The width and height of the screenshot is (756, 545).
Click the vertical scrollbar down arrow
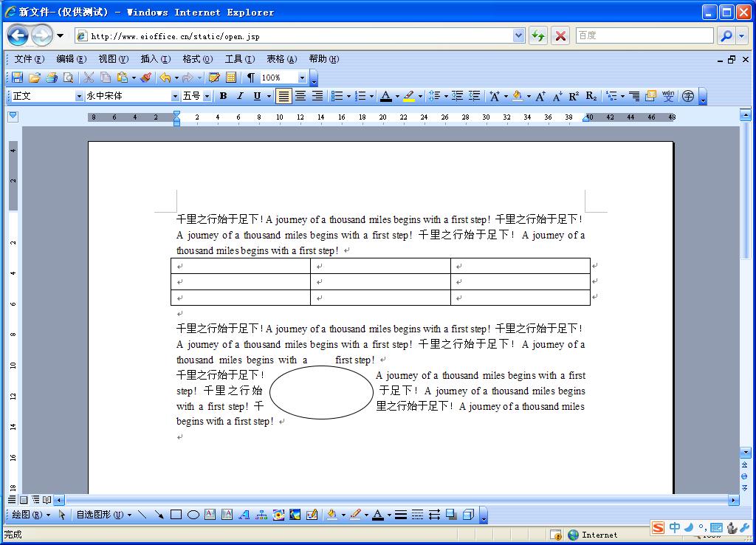point(745,453)
